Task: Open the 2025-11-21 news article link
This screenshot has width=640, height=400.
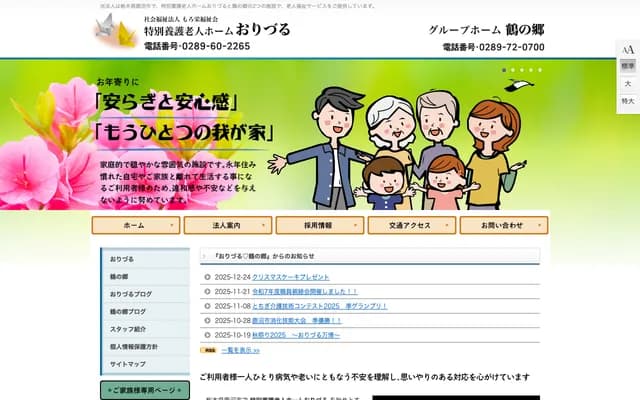Action: click(304, 291)
